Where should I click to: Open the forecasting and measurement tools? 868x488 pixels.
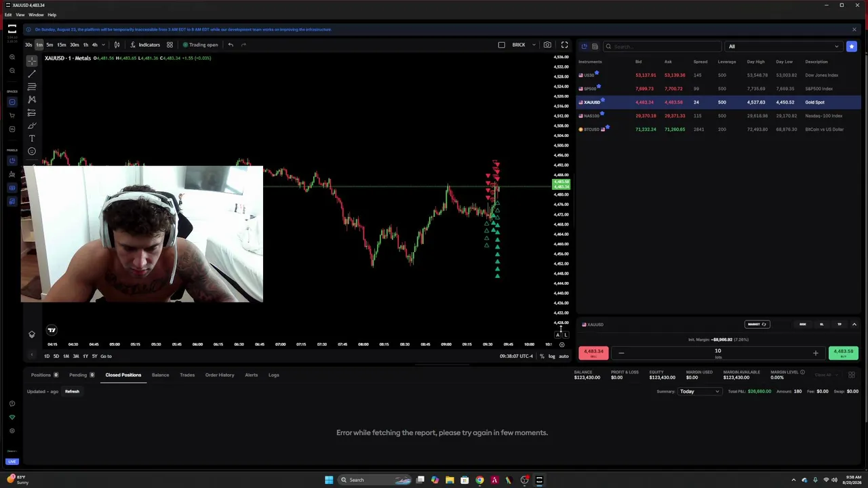32,113
